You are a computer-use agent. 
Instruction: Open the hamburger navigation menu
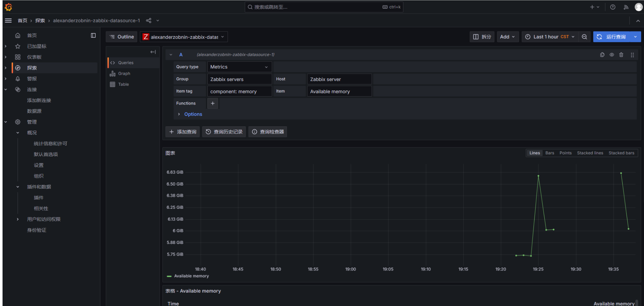pos(8,21)
